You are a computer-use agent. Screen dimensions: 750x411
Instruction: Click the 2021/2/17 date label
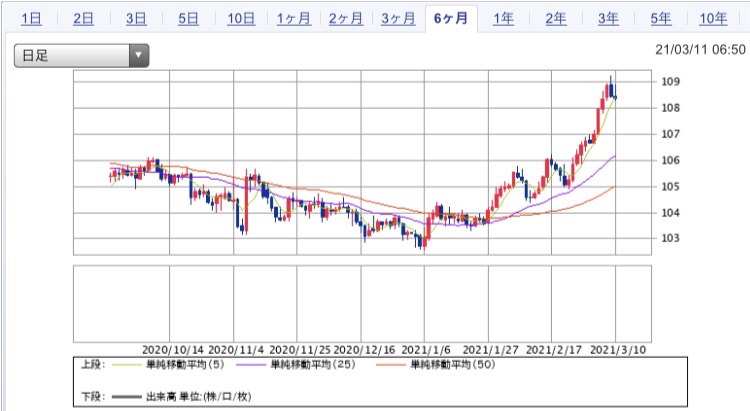pyautogui.click(x=554, y=350)
